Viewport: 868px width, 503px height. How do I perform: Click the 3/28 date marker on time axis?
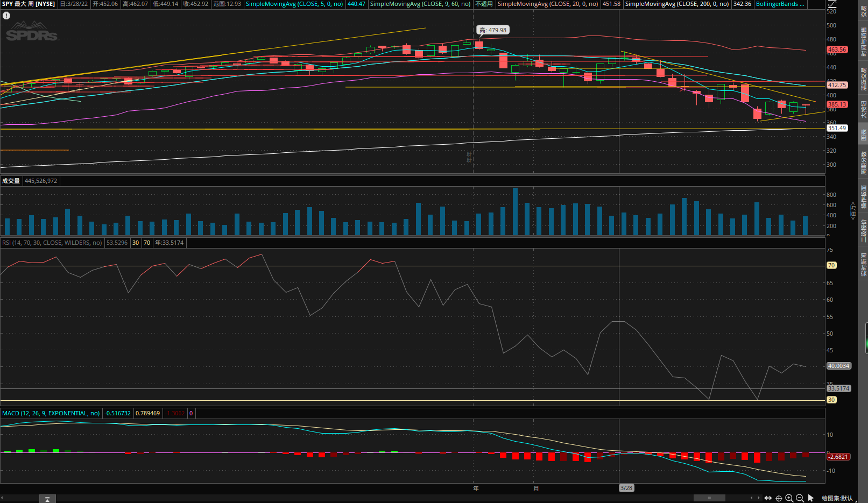[x=626, y=488]
